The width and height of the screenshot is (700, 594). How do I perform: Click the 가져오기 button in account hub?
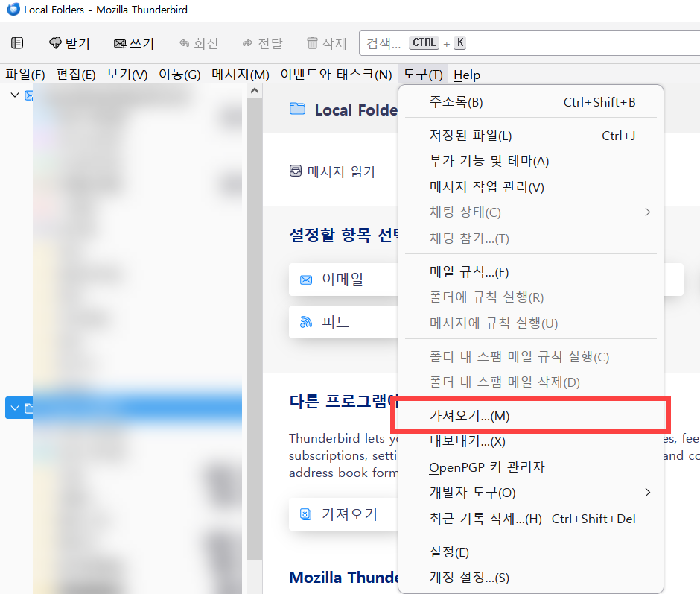[x=343, y=514]
